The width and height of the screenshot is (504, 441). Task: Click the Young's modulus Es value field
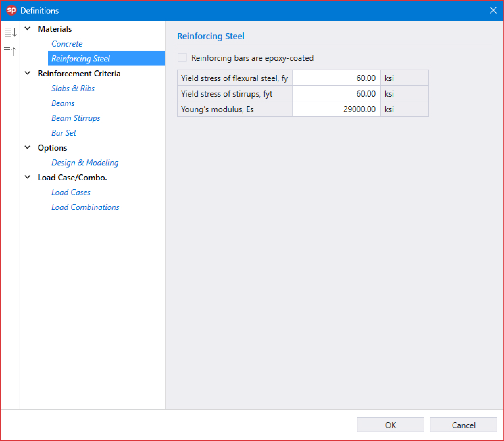(x=336, y=109)
